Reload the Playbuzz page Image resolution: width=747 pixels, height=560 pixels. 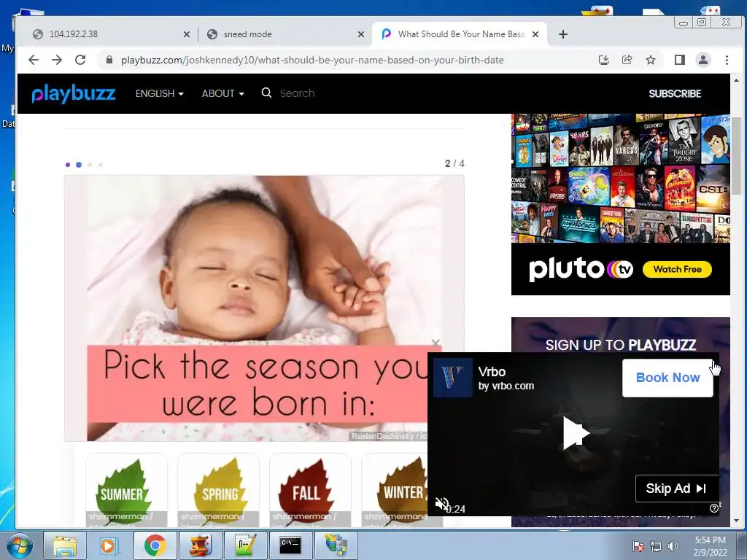(x=80, y=60)
